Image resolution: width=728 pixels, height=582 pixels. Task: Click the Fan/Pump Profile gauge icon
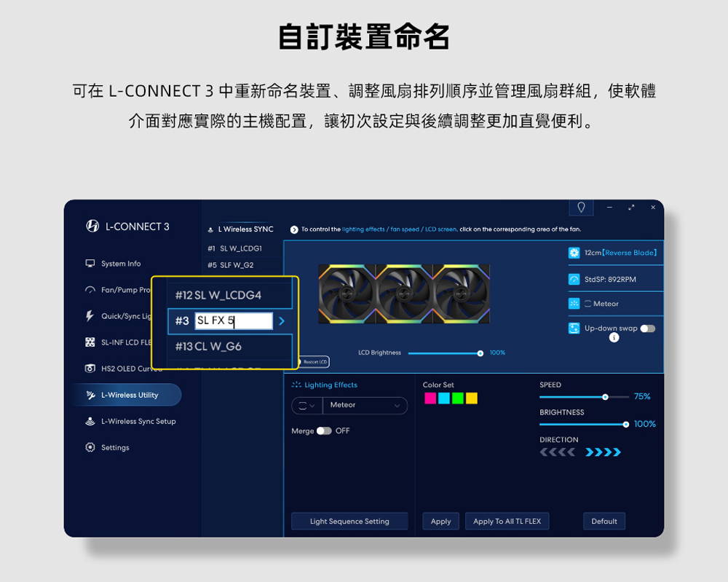click(x=90, y=290)
